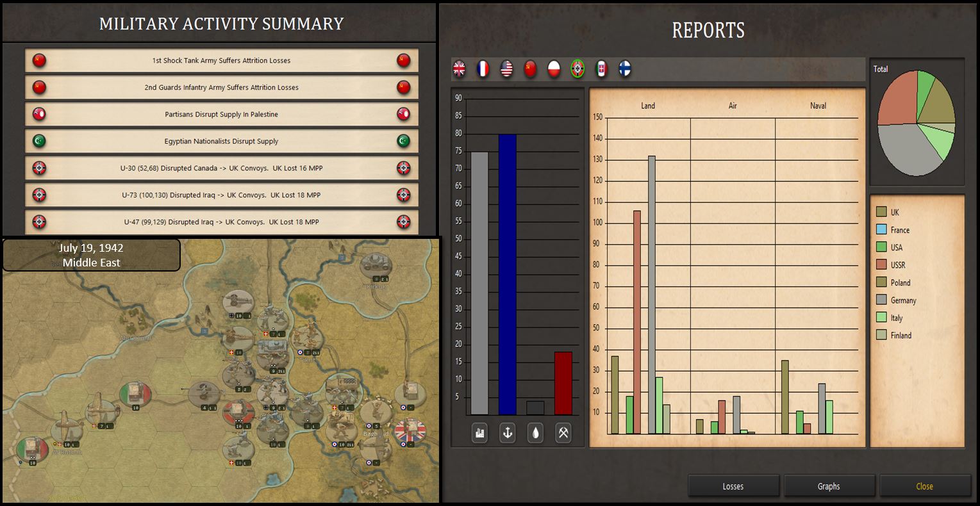Screen dimensions: 980x506
Task: Click the UK legend color swatch
Action: (881, 212)
